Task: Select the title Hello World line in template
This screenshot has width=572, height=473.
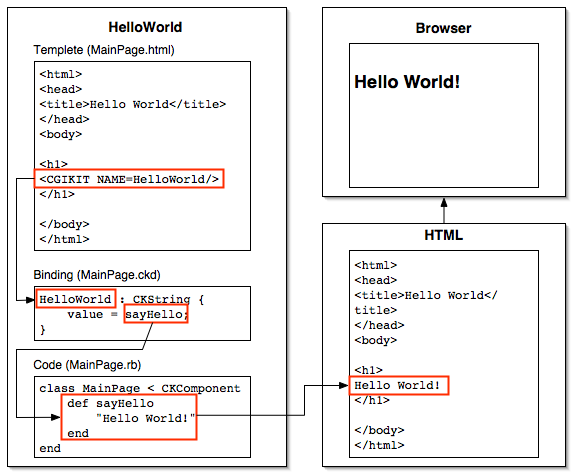Action: pyautogui.click(x=133, y=104)
